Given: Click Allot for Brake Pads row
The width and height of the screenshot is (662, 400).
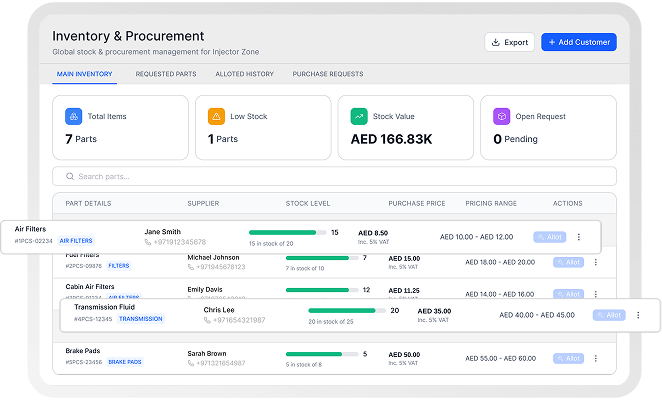Looking at the screenshot, I should pos(568,359).
